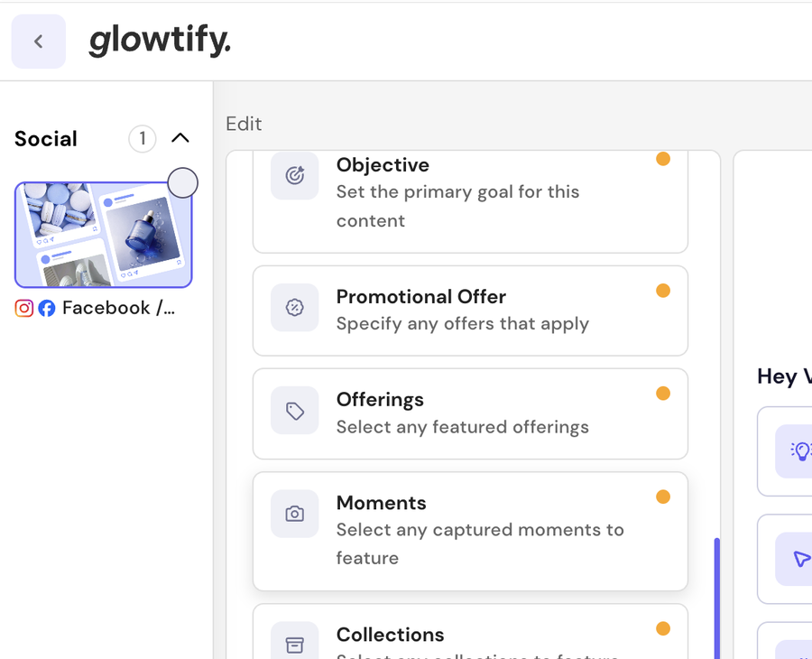Click the cursor pointer icon card

[x=785, y=559]
